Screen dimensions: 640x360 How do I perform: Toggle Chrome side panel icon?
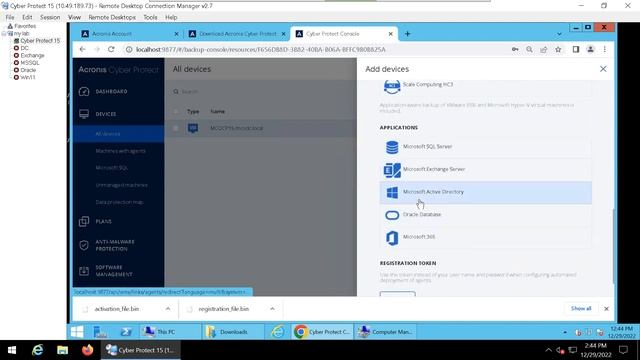(x=576, y=49)
